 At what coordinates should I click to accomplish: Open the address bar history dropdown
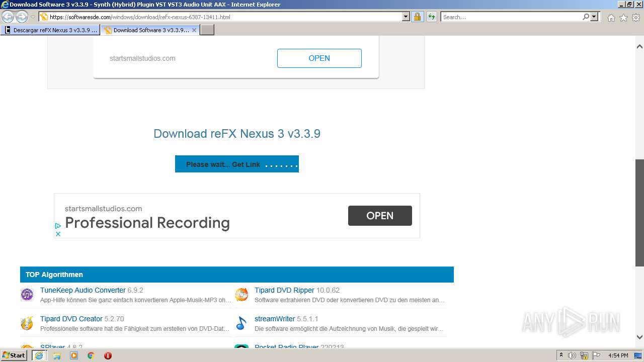pos(406,17)
